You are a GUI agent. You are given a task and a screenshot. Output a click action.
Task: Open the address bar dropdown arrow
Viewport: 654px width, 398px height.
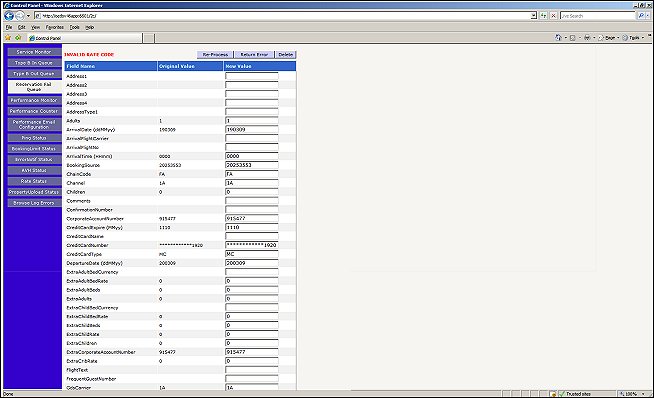[533, 16]
